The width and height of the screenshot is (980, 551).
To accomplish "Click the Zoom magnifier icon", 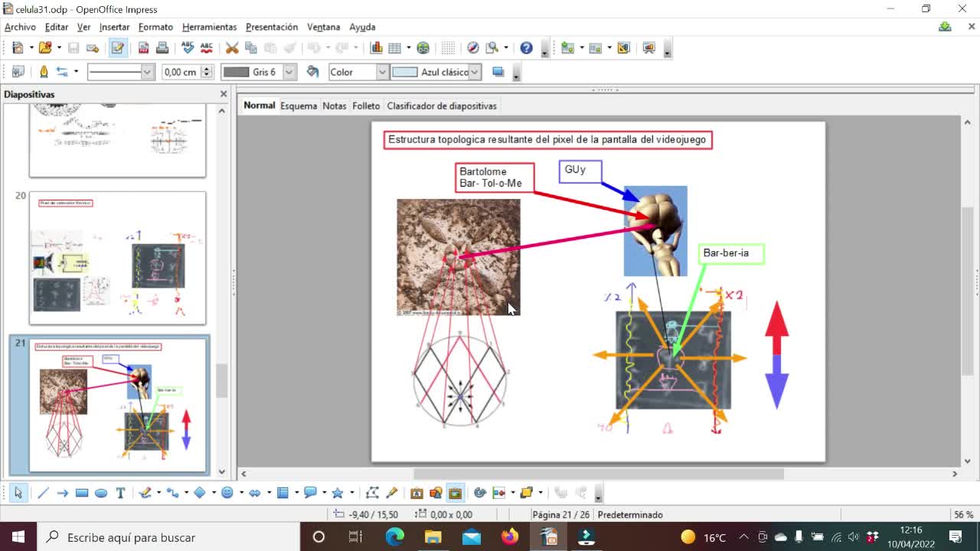I will [x=492, y=47].
